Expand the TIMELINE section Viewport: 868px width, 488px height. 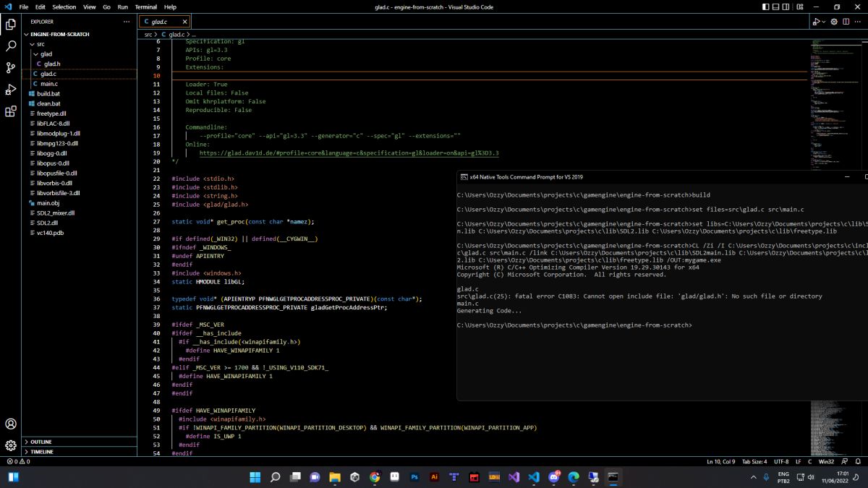click(80, 451)
